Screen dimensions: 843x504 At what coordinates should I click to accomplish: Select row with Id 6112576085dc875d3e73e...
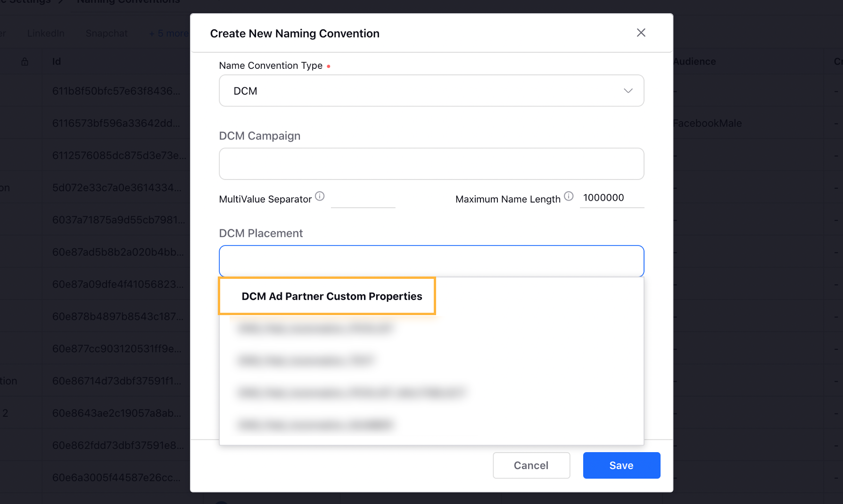[119, 155]
